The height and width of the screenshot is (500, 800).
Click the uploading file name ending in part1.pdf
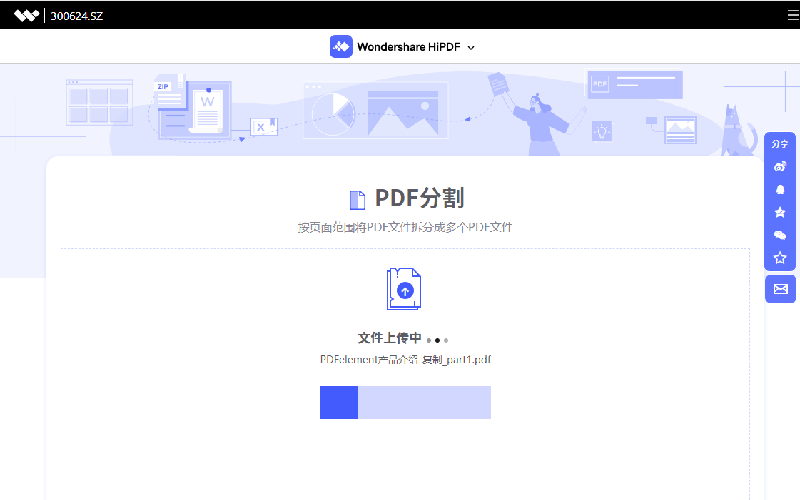(405, 359)
